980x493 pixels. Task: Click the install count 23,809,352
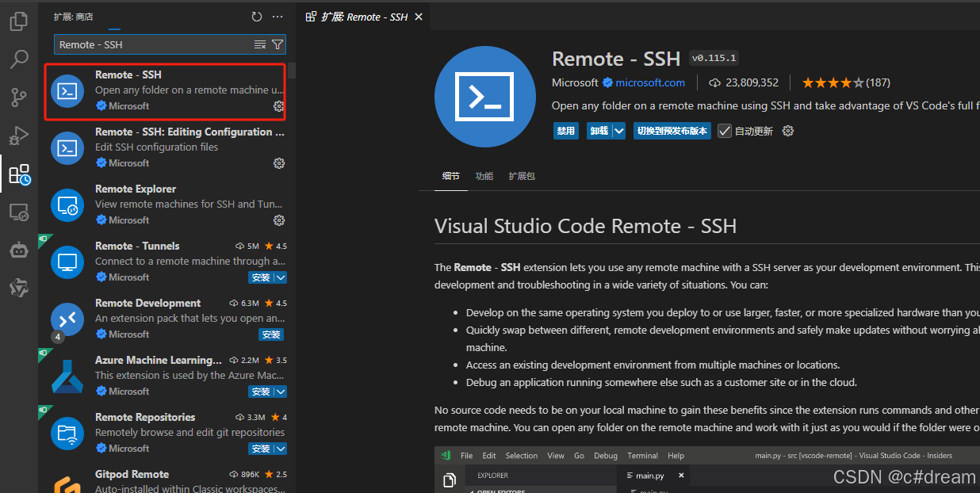pyautogui.click(x=744, y=82)
